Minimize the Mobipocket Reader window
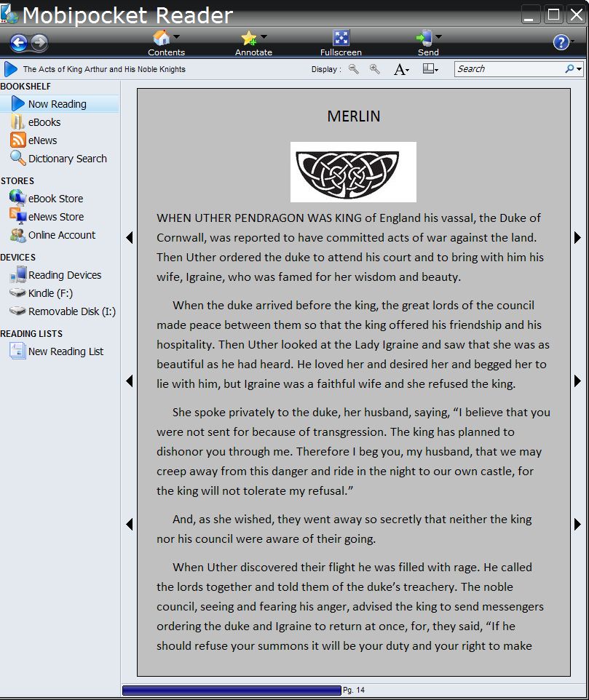Screen dimensions: 589x700 pyautogui.click(x=531, y=15)
